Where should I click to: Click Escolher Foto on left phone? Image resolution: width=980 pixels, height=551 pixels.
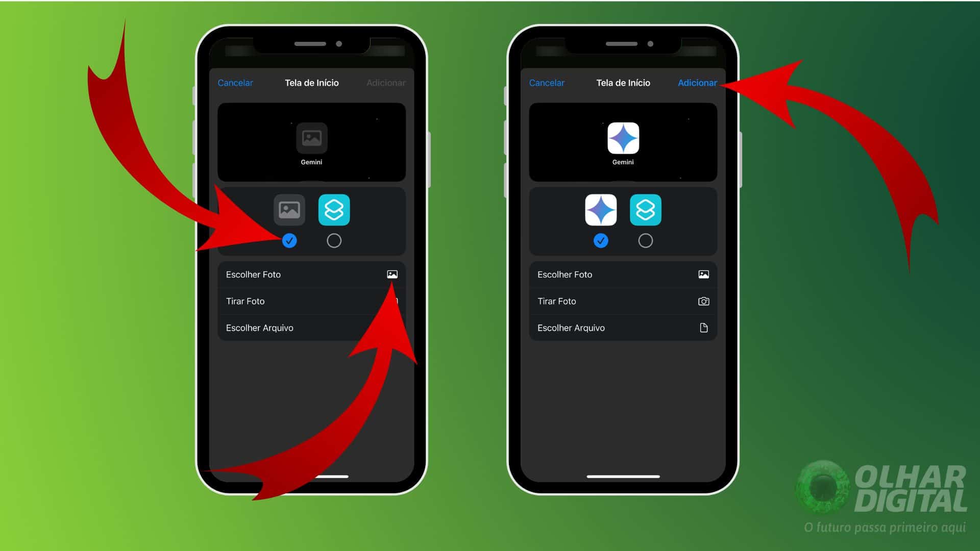(x=310, y=274)
